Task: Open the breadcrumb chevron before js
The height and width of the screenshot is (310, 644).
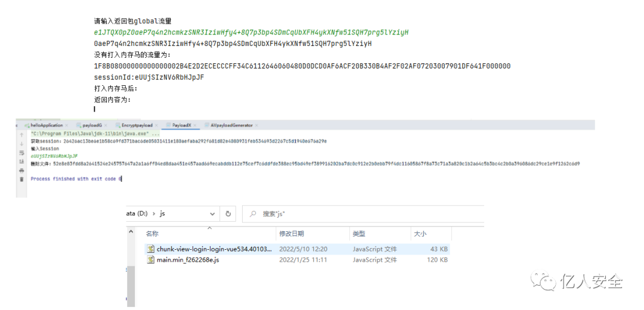Action: coord(154,214)
